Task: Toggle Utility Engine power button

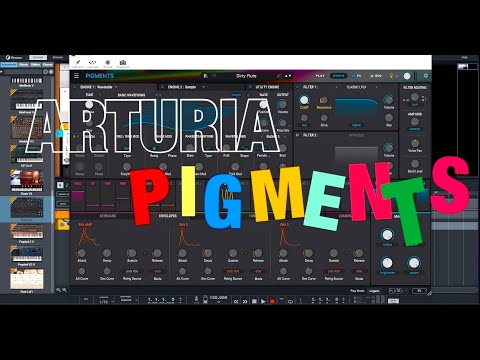Action: (x=250, y=87)
